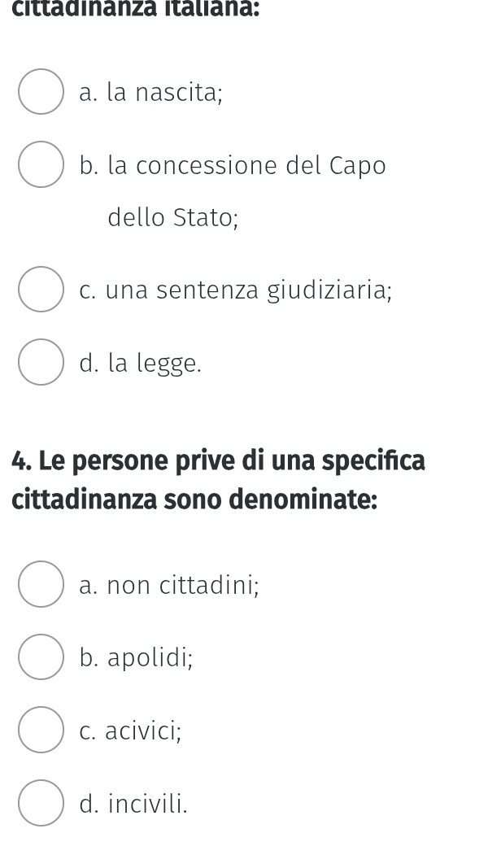Tick the radio circle next to "c. acivici"
Image resolution: width=501 pixels, height=868 pixels.
(41, 730)
